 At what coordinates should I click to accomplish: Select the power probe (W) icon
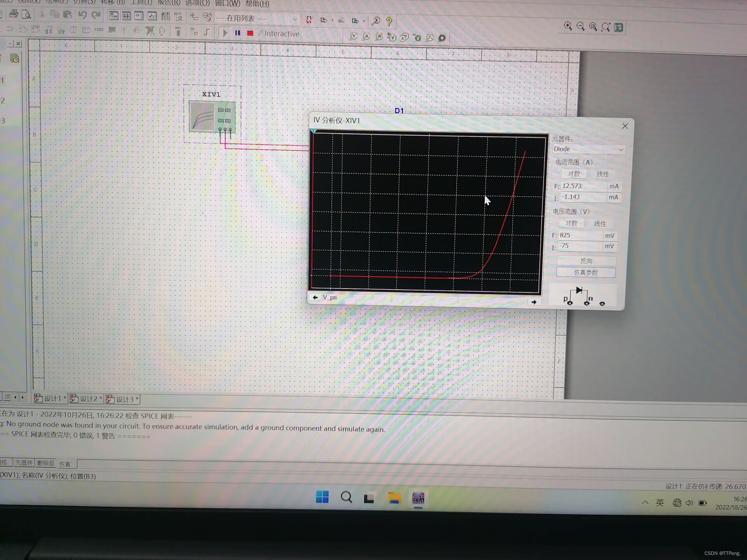[379, 37]
